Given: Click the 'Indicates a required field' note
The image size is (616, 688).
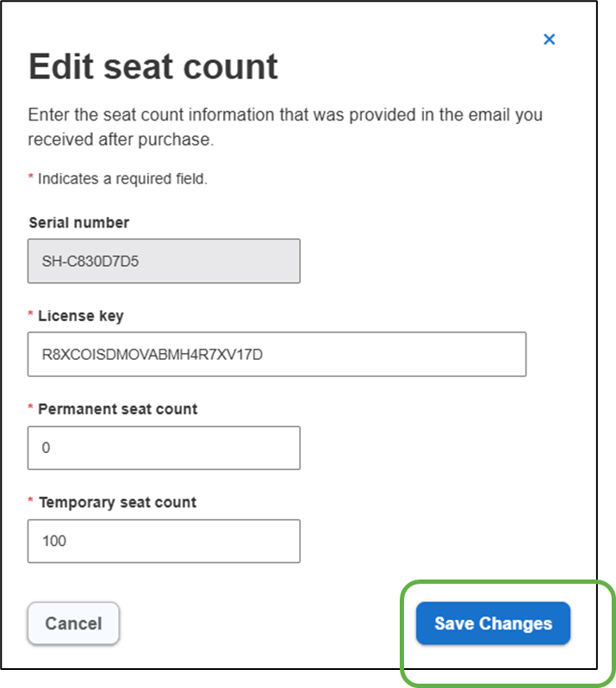Looking at the screenshot, I should pyautogui.click(x=122, y=179).
